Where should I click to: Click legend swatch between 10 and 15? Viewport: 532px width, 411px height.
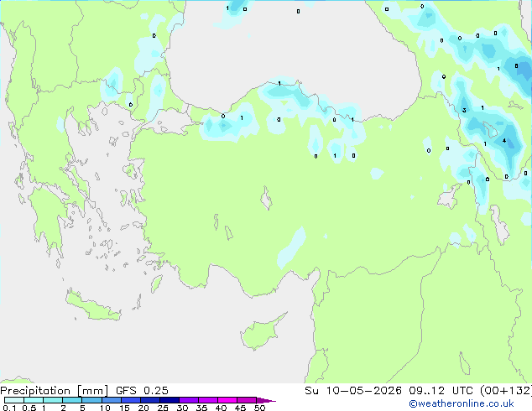click(111, 400)
